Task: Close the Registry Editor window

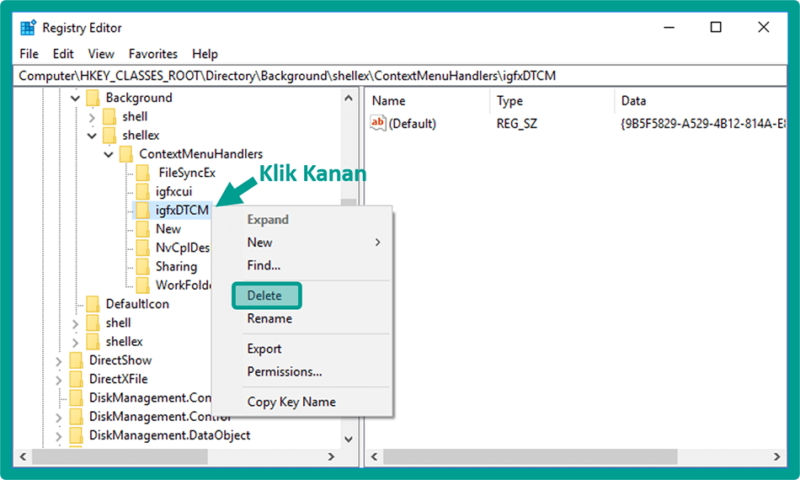Action: coord(763,27)
